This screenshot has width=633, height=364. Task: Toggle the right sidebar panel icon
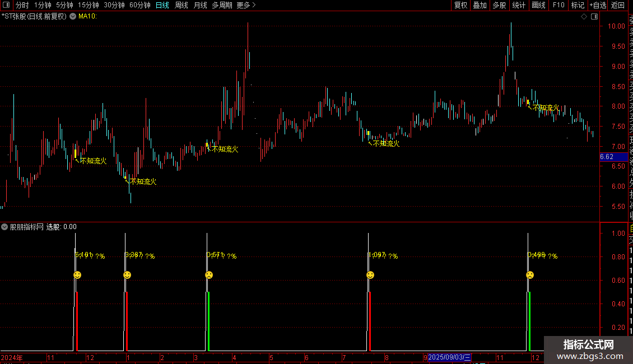click(x=594, y=16)
